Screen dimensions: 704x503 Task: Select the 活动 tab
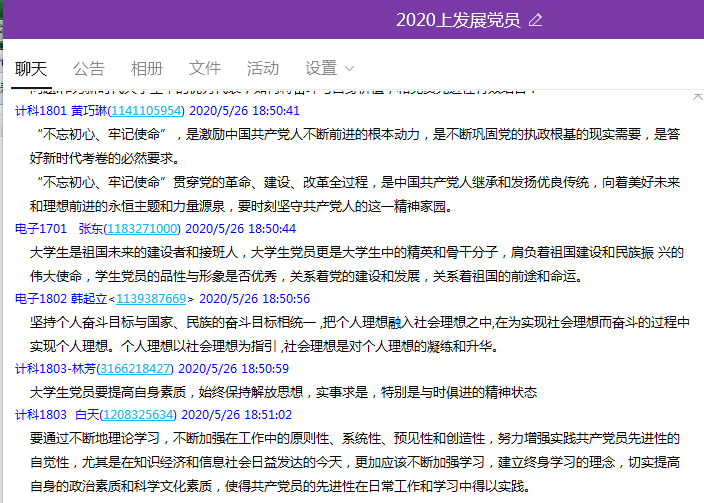tap(263, 68)
